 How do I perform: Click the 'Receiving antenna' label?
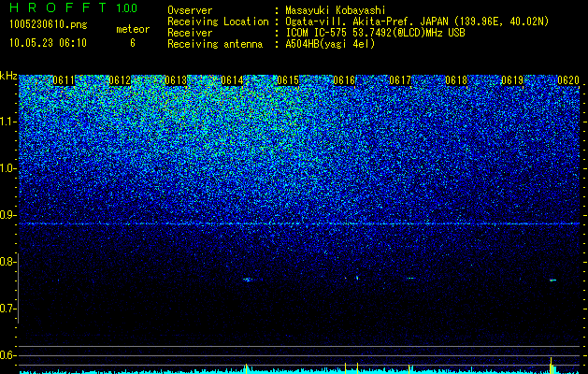(215, 44)
